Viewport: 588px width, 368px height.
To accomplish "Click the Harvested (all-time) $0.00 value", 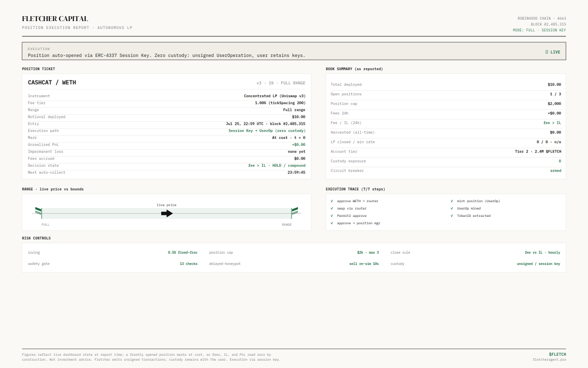I will tap(555, 132).
